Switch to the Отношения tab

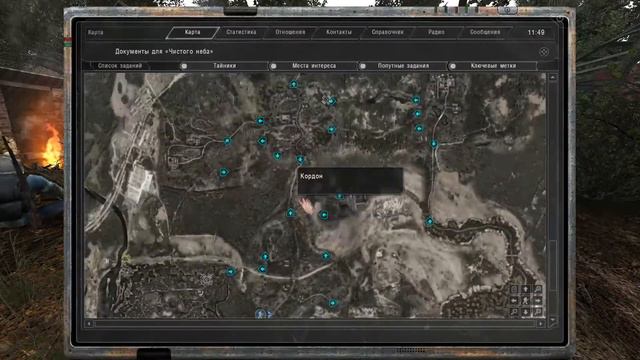point(290,32)
